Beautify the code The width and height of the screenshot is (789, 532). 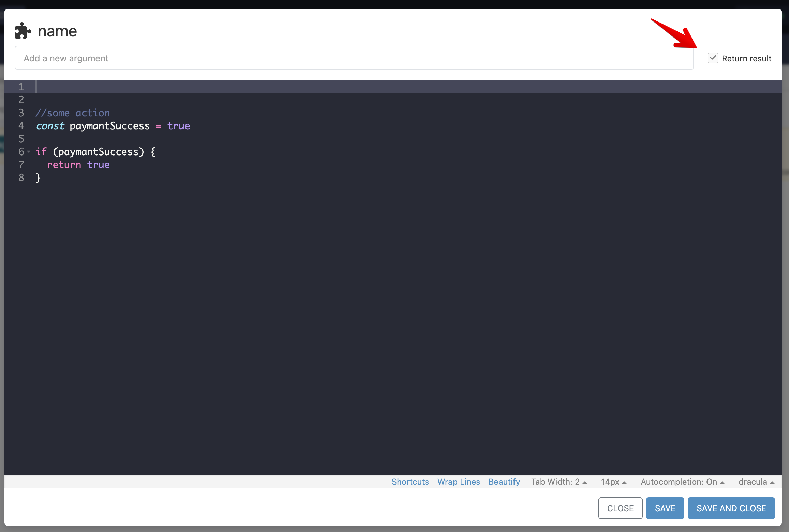pyautogui.click(x=504, y=482)
